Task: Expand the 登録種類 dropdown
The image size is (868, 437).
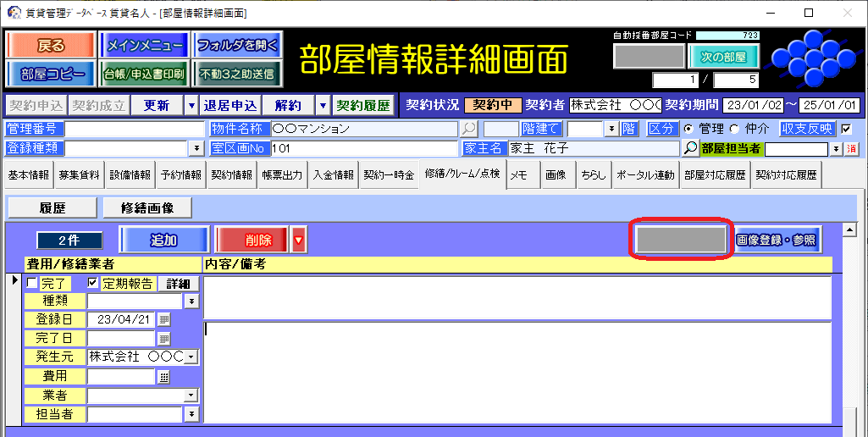Action: (x=197, y=148)
